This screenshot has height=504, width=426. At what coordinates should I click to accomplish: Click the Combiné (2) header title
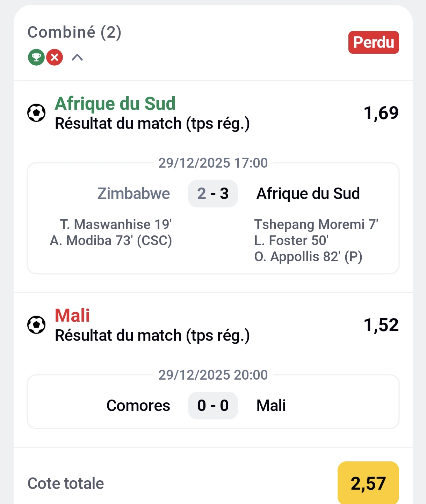click(x=74, y=32)
